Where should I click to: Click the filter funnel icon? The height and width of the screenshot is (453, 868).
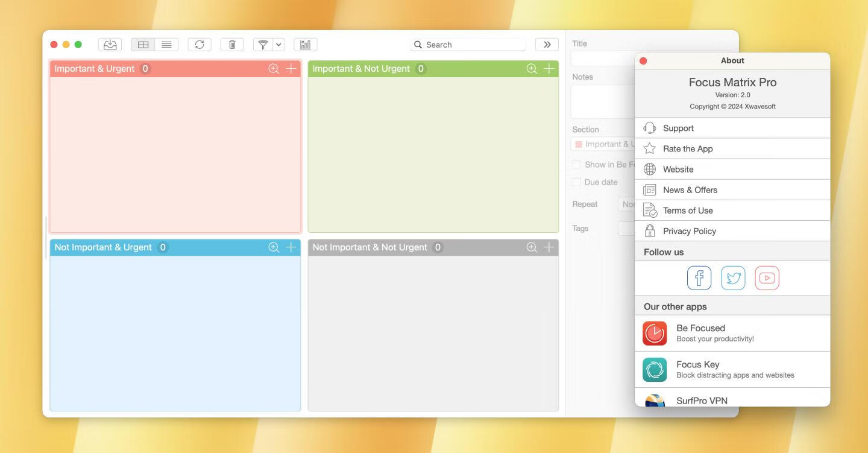263,45
